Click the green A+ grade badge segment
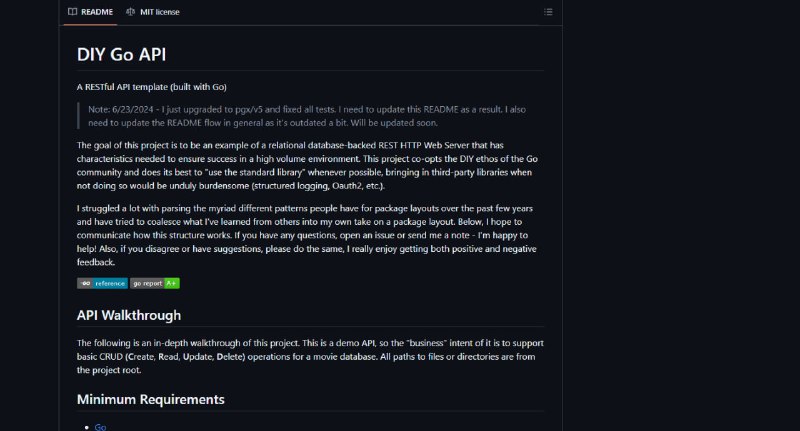The width and height of the screenshot is (800, 431). (x=171, y=283)
